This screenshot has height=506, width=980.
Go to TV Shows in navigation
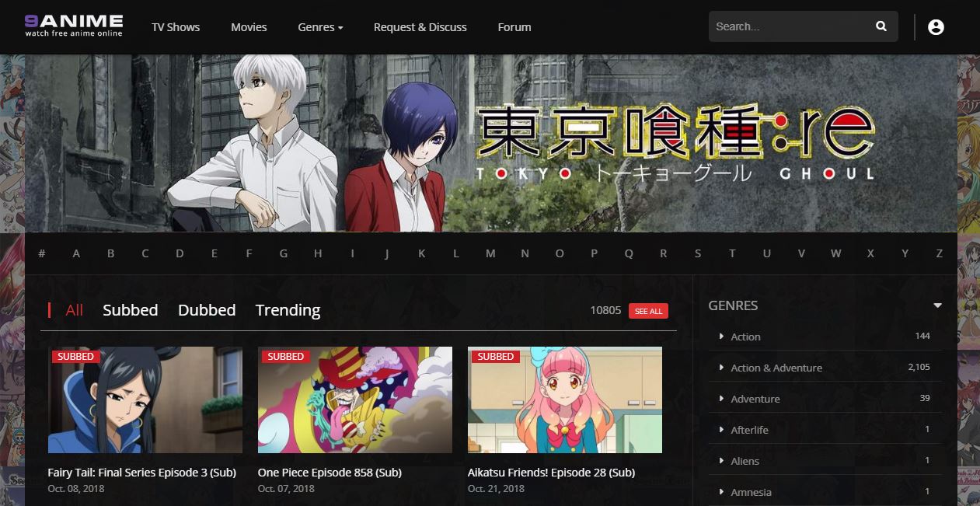click(x=176, y=27)
